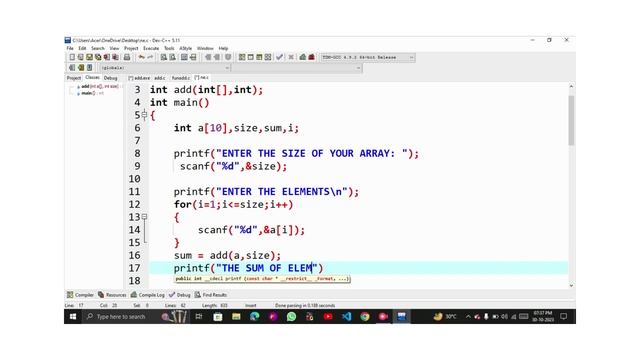
Task: Undo the last edit via toolbar
Action: coord(141,57)
